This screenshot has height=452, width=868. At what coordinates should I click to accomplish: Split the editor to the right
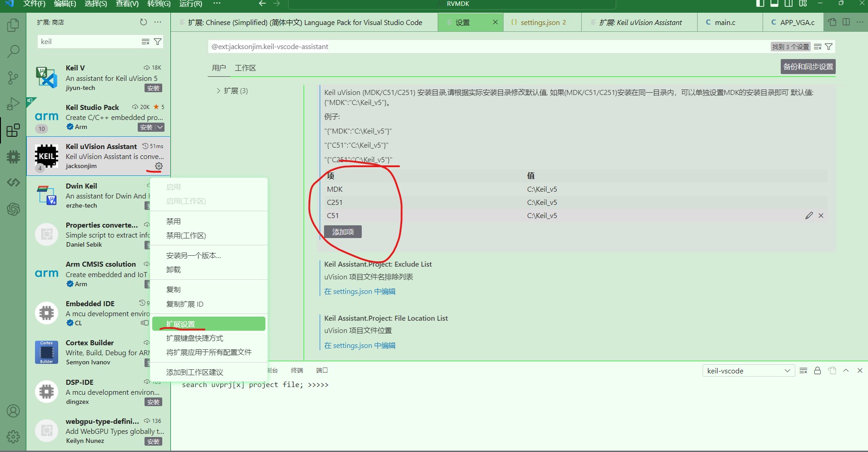click(846, 22)
